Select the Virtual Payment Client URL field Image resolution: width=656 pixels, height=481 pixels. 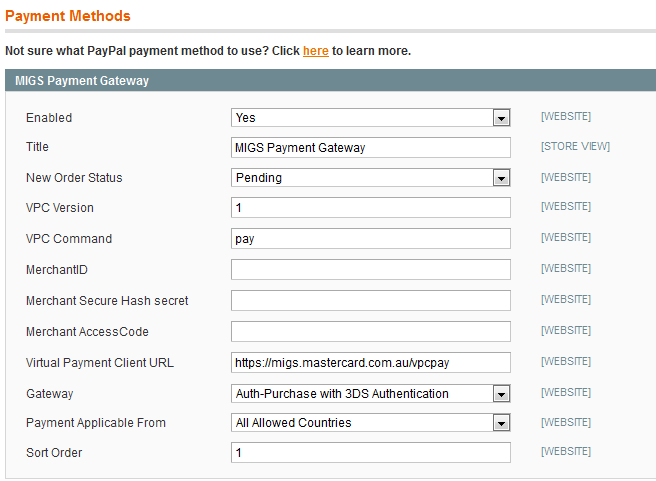pyautogui.click(x=371, y=362)
